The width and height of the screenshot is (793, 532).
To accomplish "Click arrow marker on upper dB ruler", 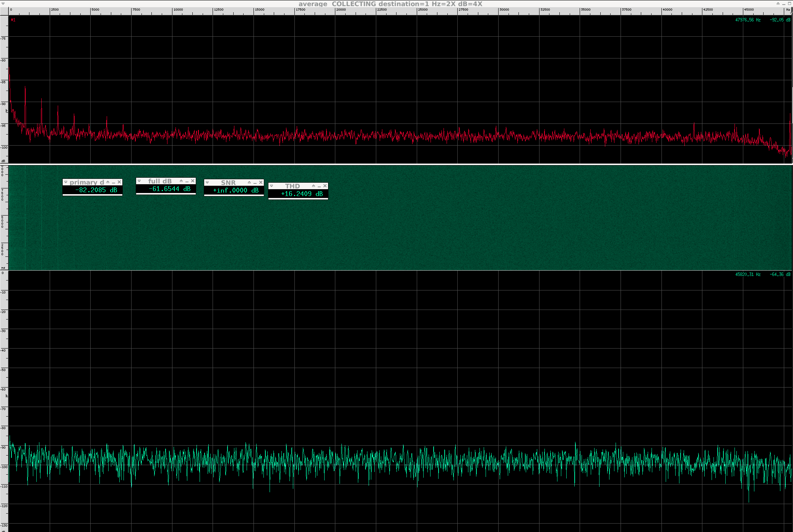I will (6, 111).
